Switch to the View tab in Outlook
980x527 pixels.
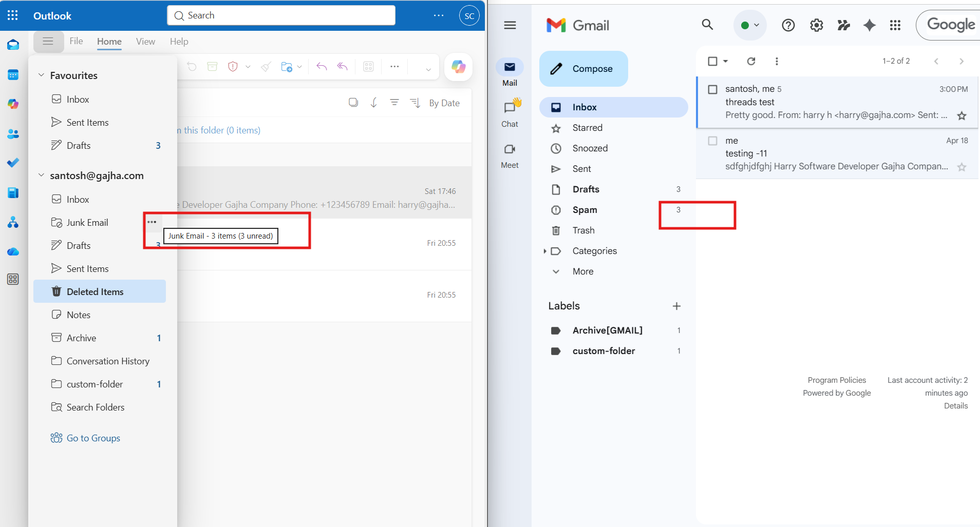pos(145,42)
